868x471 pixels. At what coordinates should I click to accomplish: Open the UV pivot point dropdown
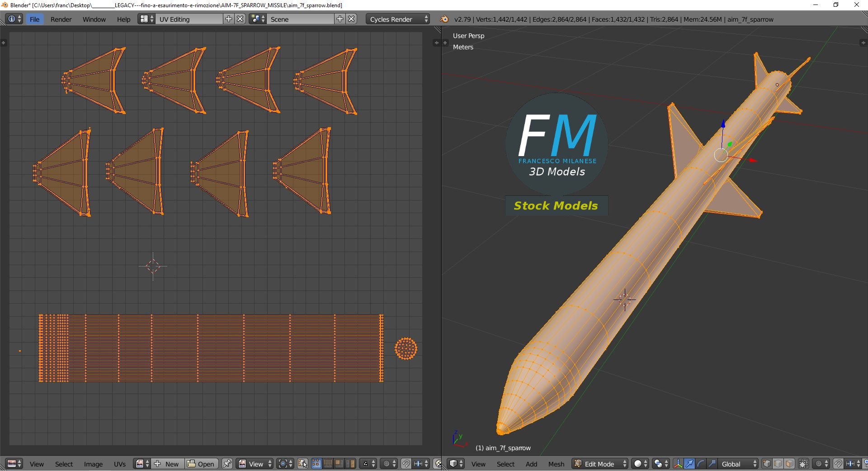(285, 464)
